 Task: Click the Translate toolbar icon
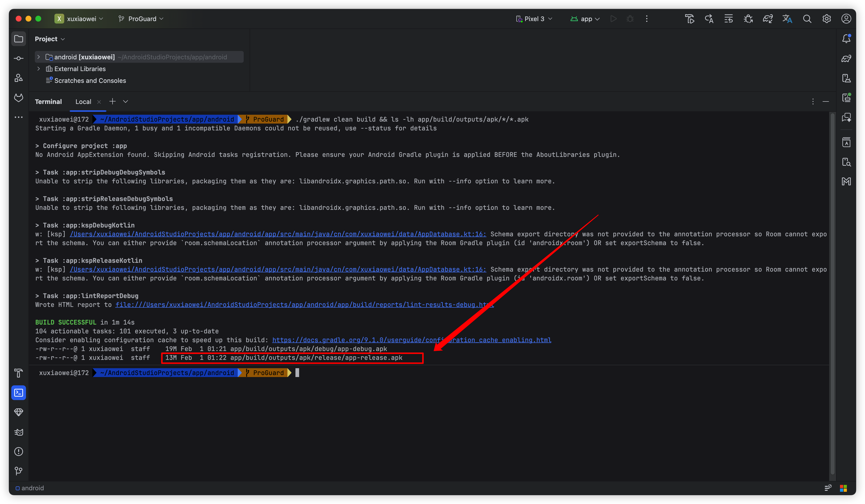pyautogui.click(x=787, y=19)
